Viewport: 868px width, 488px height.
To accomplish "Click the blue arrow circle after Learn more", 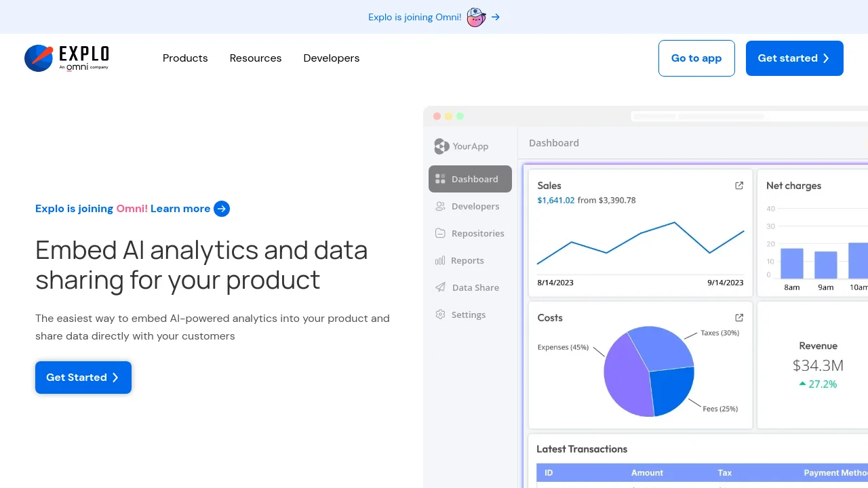I will [222, 209].
